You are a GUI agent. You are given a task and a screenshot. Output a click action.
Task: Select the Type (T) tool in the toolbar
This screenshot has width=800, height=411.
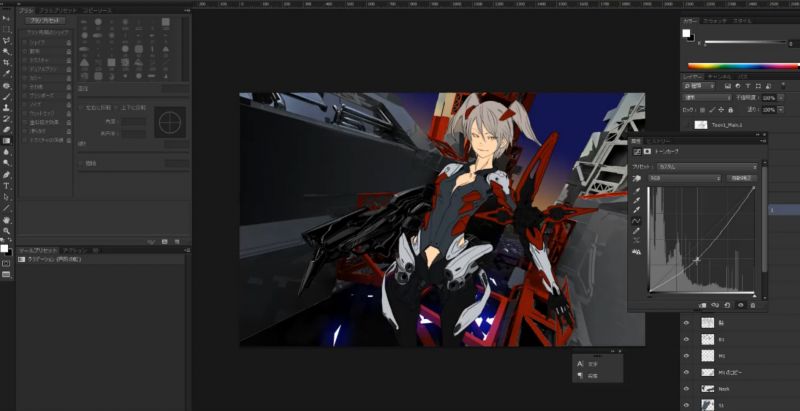pos(7,186)
